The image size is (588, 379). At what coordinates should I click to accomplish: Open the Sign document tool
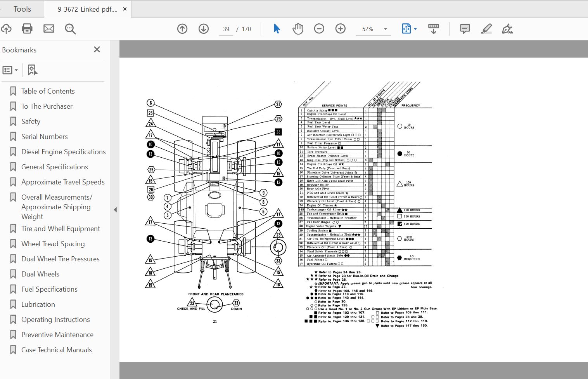click(x=507, y=29)
